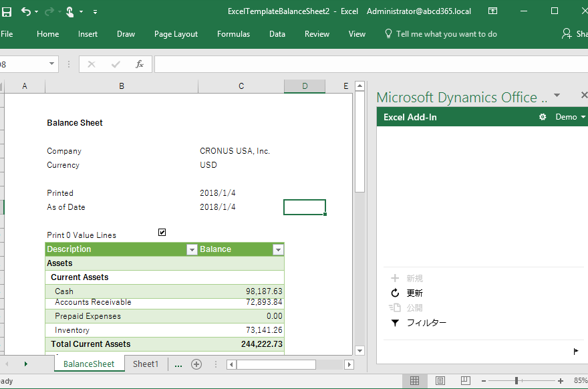Select column D header

click(x=305, y=86)
